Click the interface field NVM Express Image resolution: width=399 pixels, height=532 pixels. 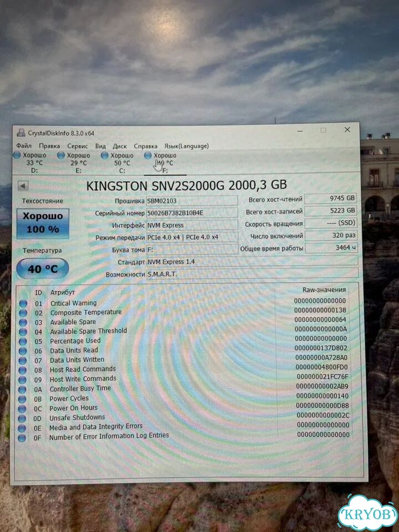coord(192,226)
